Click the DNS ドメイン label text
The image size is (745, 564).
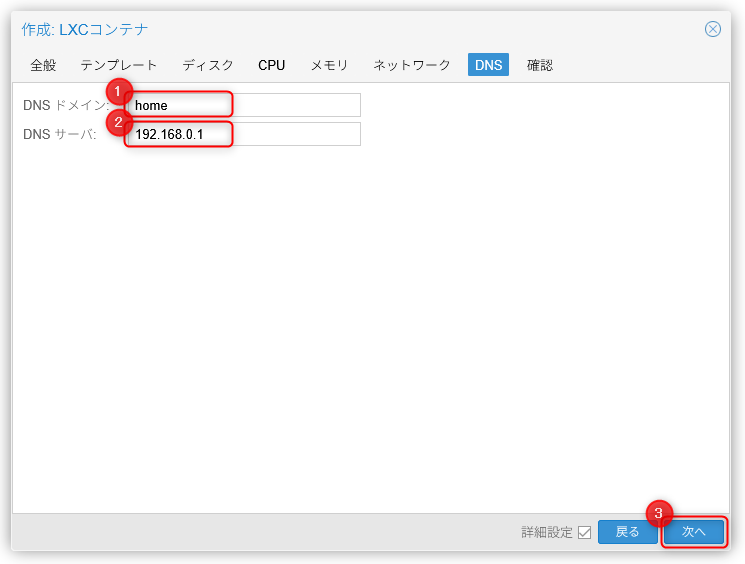[66, 105]
